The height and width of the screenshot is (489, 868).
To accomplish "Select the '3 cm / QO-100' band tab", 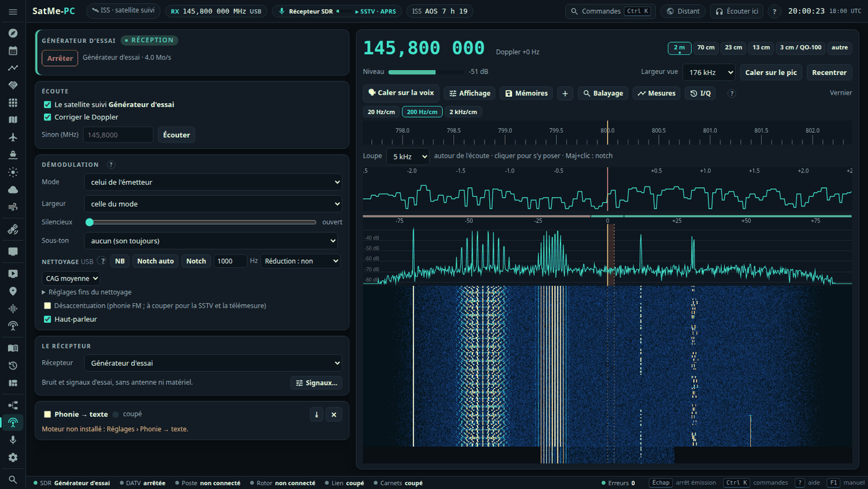I will (x=801, y=48).
